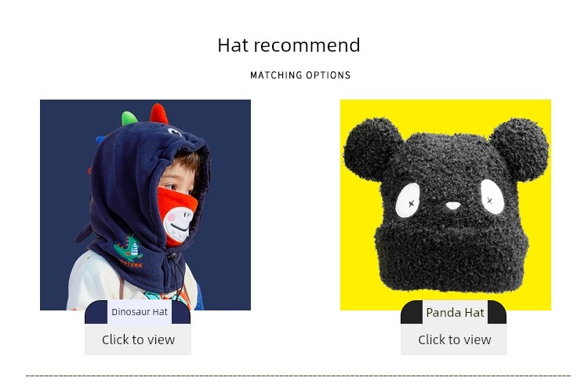Click the green spike on dinosaur hood

coord(129,118)
